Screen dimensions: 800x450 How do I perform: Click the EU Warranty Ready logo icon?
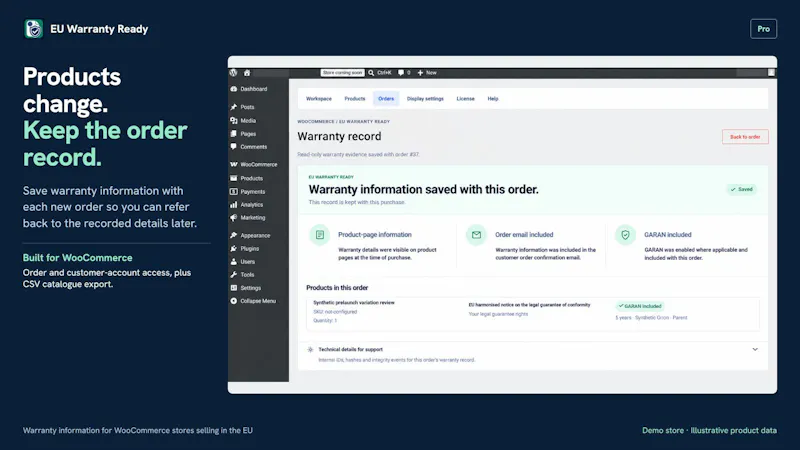pos(34,29)
